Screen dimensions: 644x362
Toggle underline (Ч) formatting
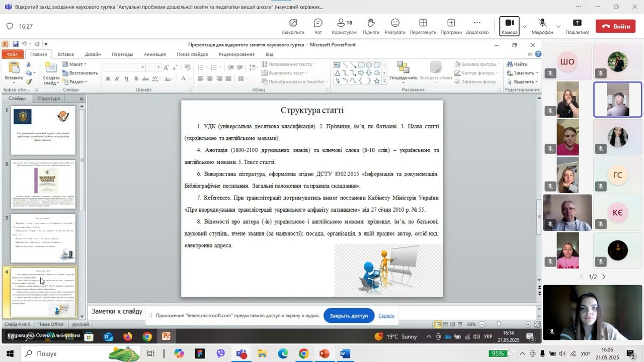126,78
